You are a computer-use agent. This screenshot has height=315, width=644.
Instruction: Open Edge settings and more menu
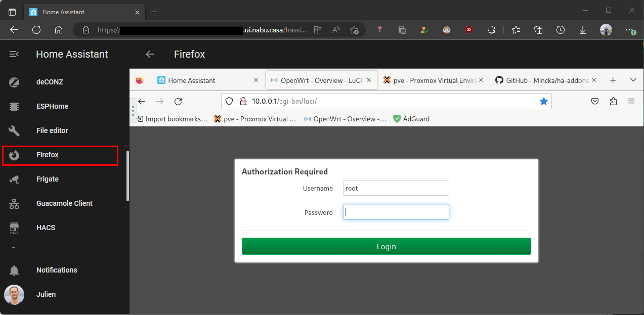tap(630, 30)
